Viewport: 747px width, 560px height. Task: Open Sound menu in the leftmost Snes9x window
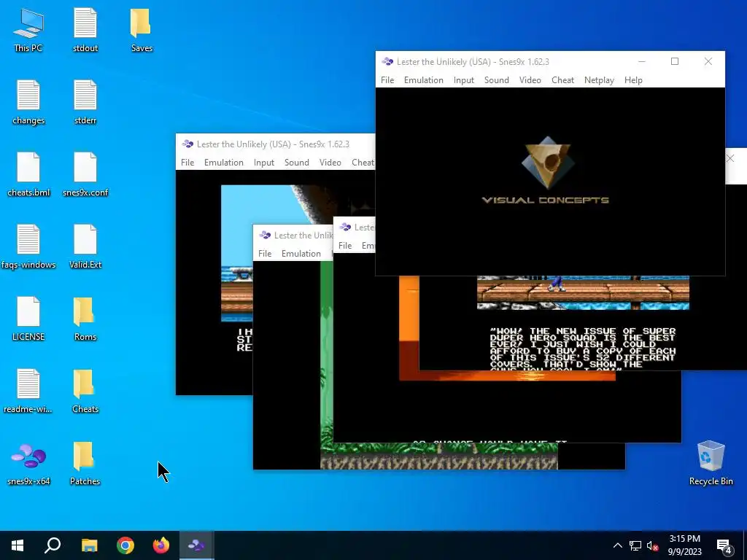click(296, 163)
